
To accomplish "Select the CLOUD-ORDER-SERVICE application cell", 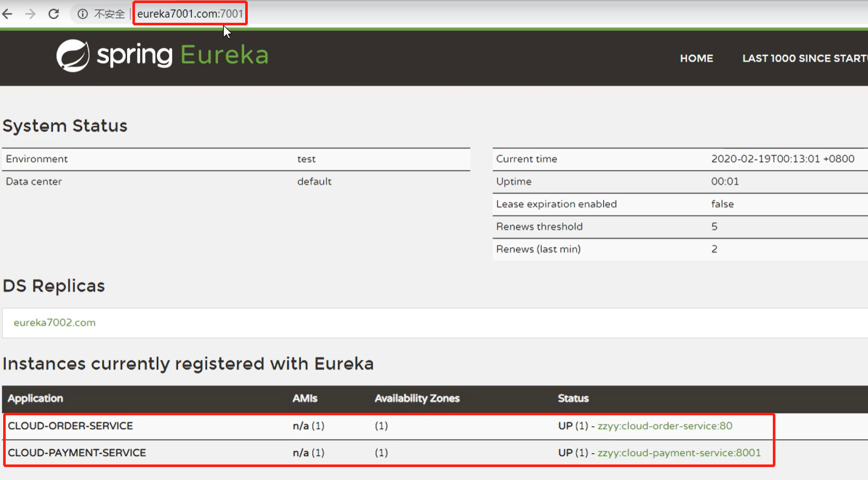I will tap(70, 426).
